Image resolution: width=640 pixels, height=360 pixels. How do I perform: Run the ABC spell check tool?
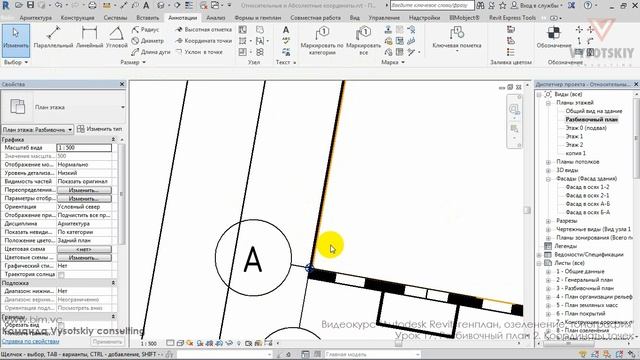coord(286,40)
